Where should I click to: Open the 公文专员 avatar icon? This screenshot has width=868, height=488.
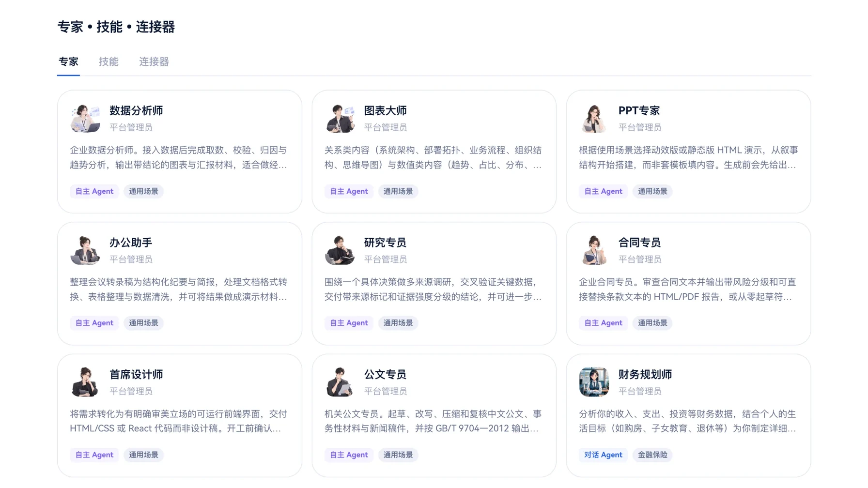[x=340, y=382]
